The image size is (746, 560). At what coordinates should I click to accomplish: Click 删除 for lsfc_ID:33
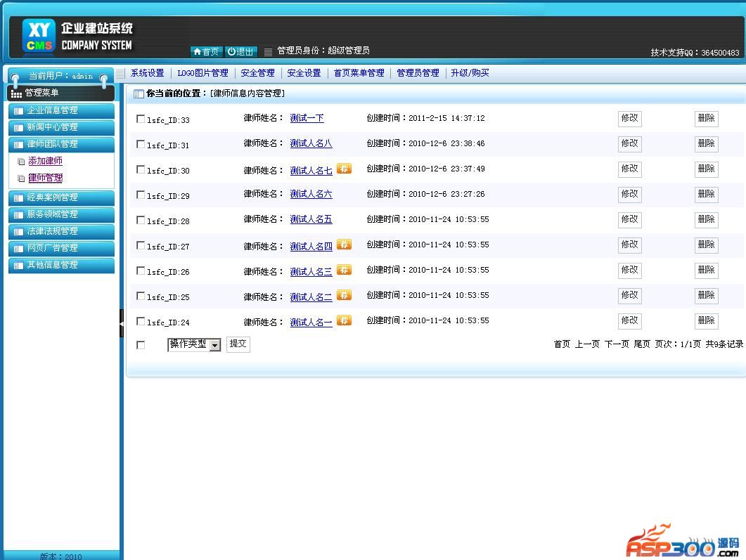[706, 118]
